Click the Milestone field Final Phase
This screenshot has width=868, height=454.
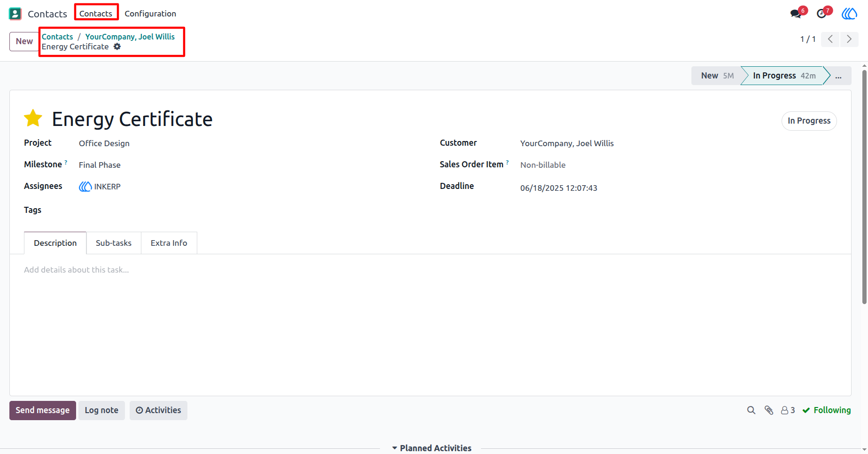click(x=100, y=165)
